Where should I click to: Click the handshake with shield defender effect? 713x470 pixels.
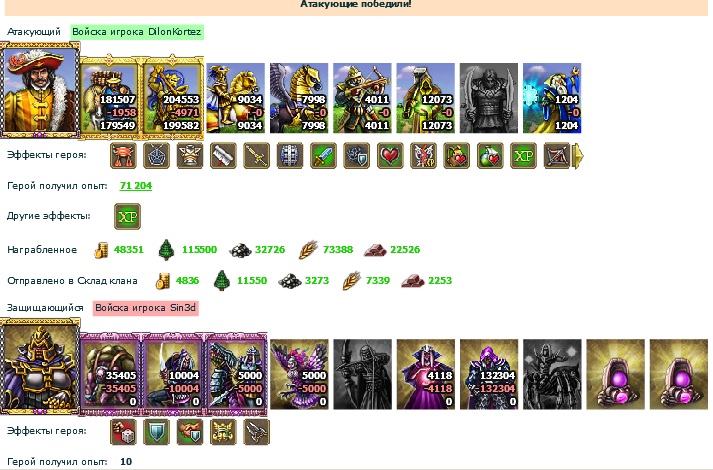coord(190,432)
